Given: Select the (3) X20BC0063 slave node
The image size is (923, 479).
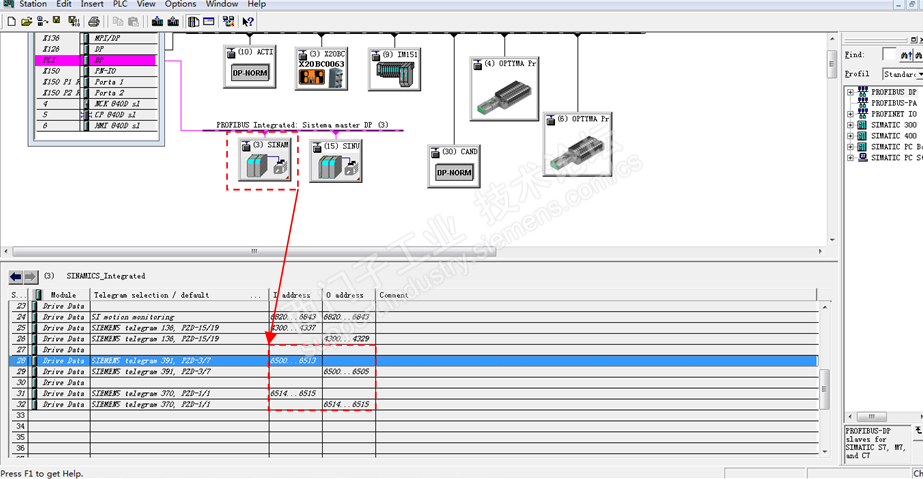Looking at the screenshot, I should [321, 69].
